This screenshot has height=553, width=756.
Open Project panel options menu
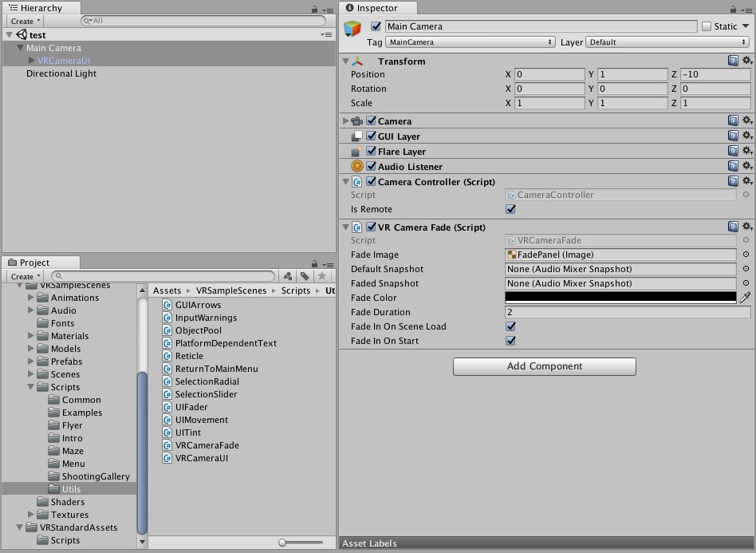[329, 264]
